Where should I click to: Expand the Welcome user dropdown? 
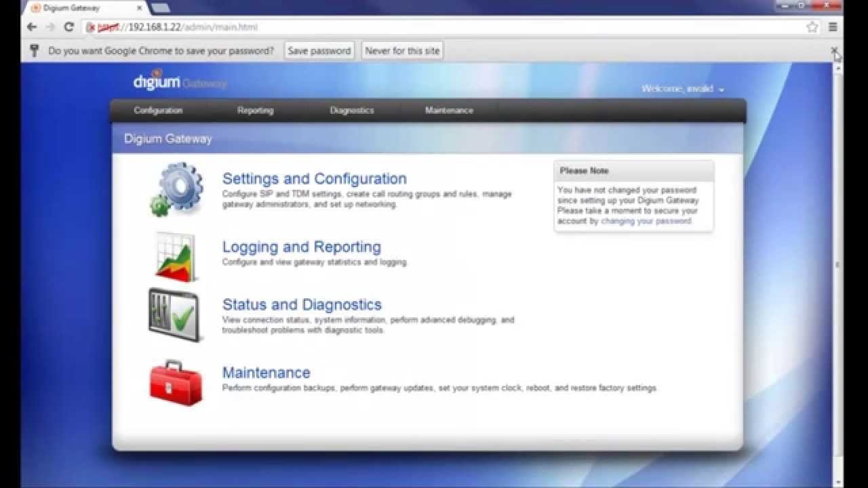click(x=683, y=89)
